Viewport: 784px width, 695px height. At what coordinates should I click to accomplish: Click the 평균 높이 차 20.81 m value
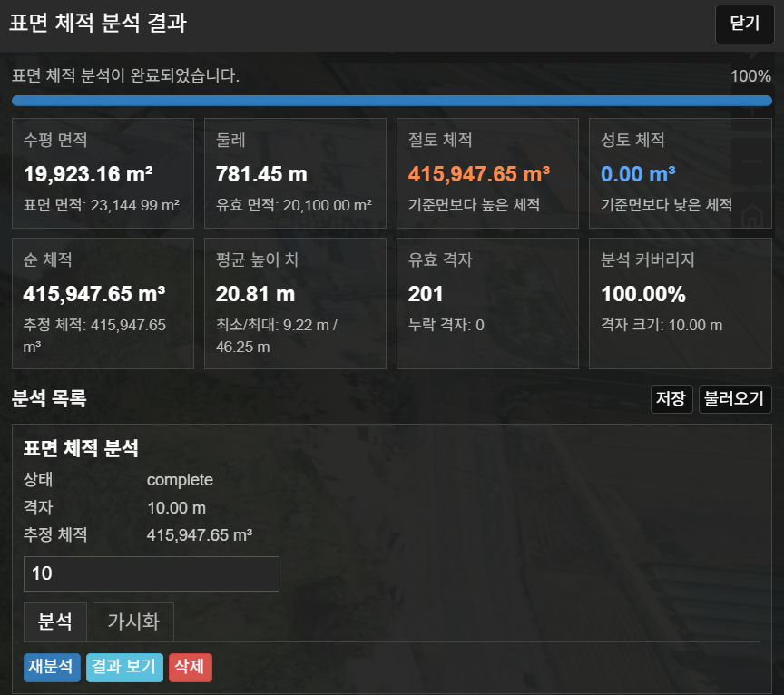255,293
